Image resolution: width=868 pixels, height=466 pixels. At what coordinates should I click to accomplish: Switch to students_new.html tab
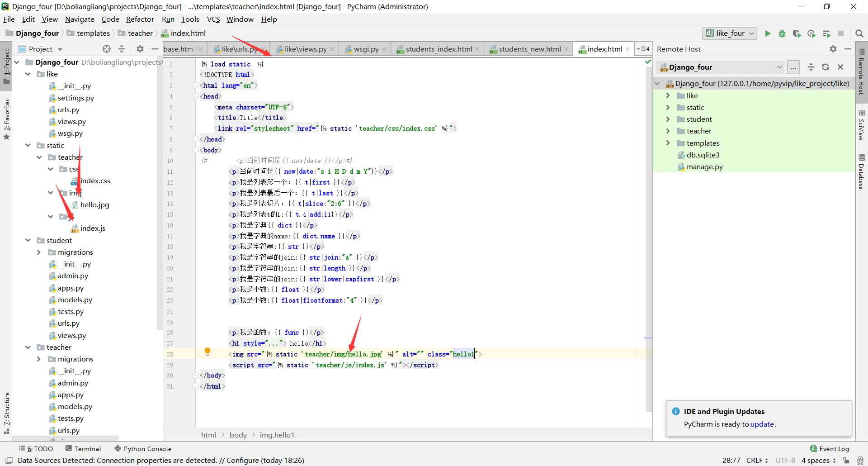(529, 49)
